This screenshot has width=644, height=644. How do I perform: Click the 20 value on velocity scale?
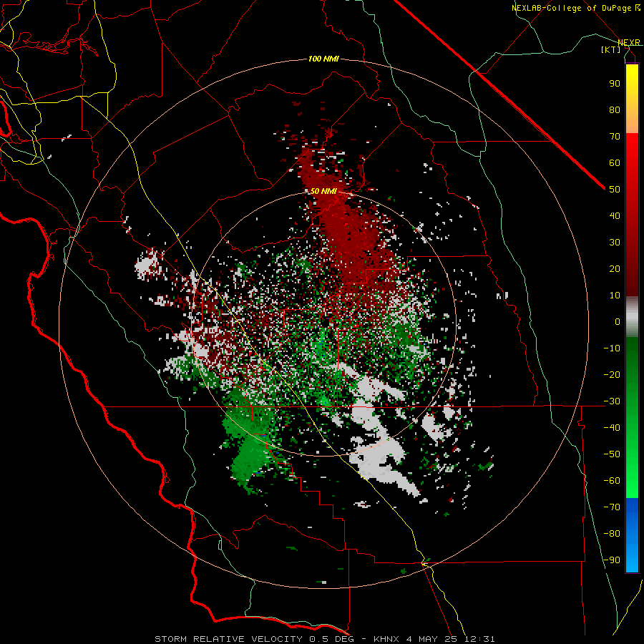615,268
